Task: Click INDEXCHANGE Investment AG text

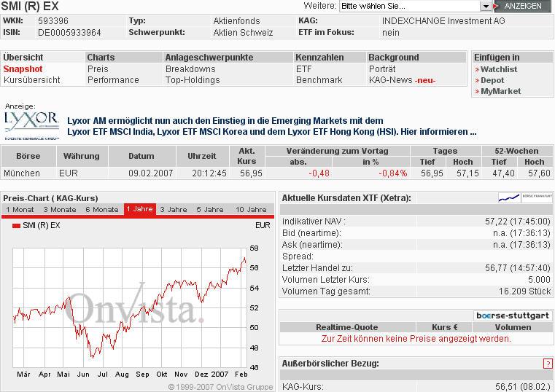Action: pos(443,21)
